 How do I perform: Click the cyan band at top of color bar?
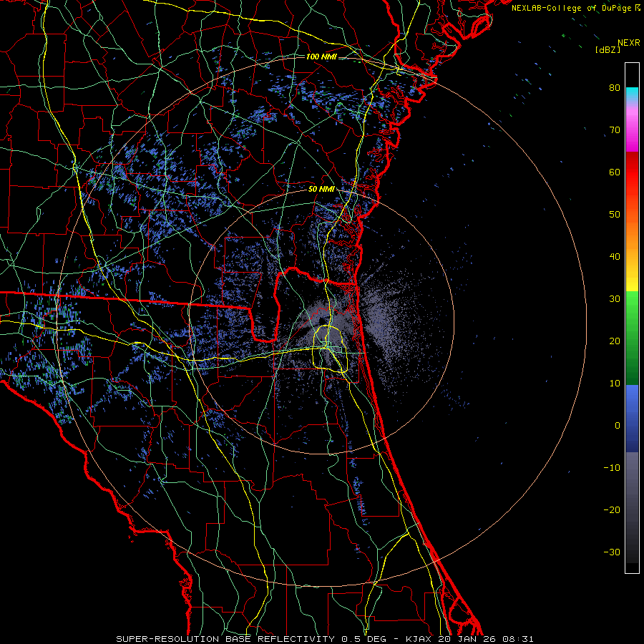pyautogui.click(x=632, y=94)
